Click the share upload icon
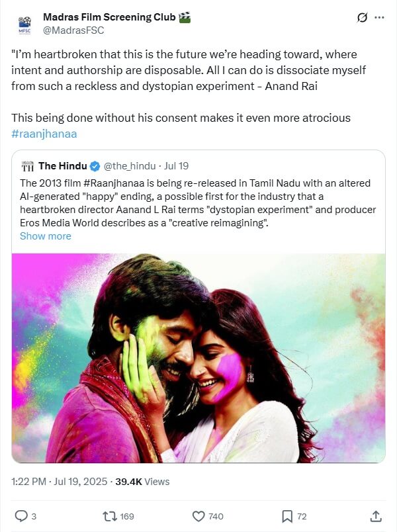This screenshot has height=532, width=397. [x=375, y=515]
